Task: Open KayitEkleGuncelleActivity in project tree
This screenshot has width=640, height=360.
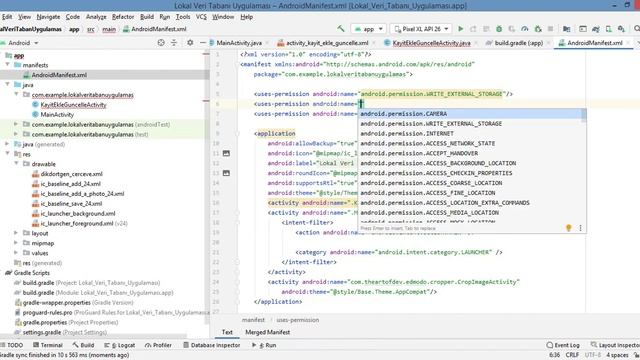Action: (x=73, y=105)
